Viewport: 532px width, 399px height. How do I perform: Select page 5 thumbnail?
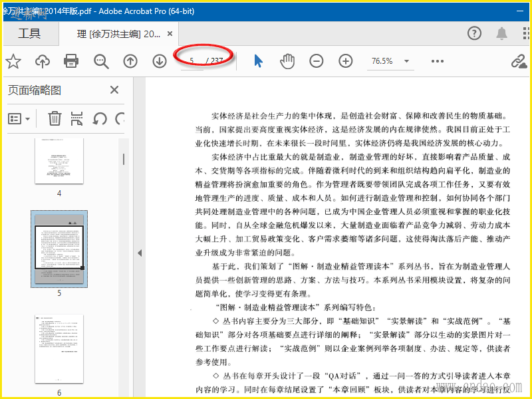click(x=59, y=249)
